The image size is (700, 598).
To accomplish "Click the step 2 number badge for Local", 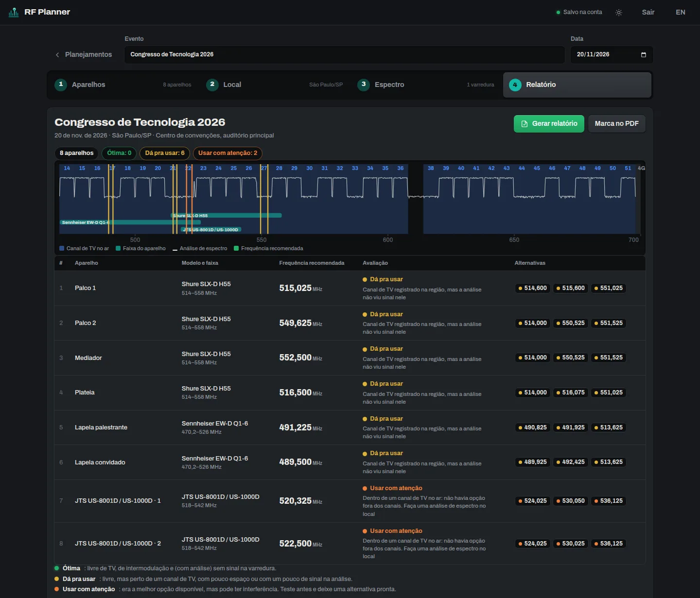I will click(212, 85).
